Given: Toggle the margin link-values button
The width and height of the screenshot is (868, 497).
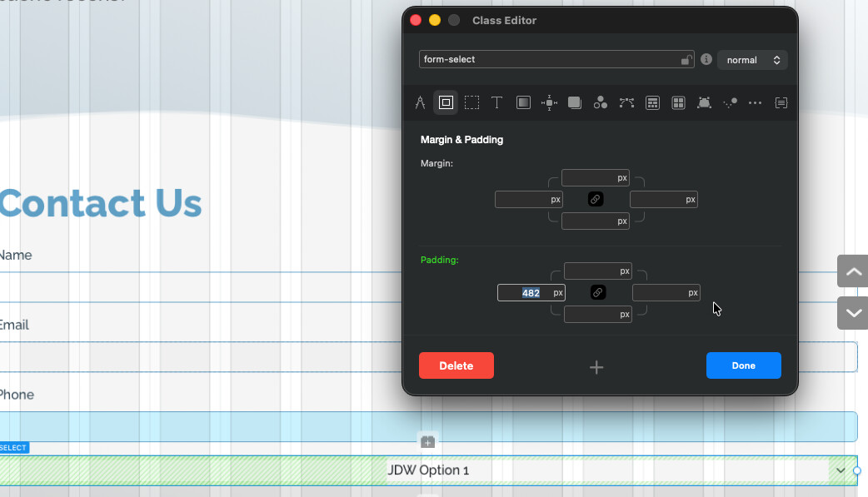Looking at the screenshot, I should 596,200.
